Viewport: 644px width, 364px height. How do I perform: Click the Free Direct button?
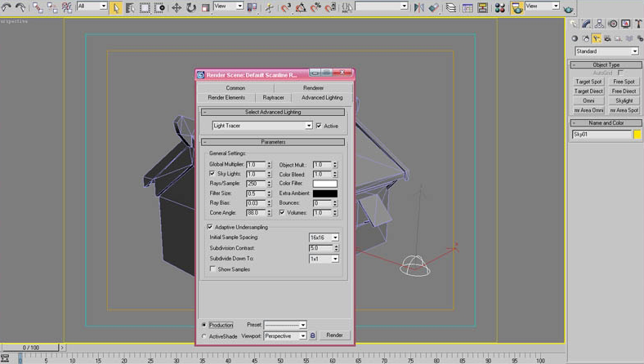click(x=624, y=91)
